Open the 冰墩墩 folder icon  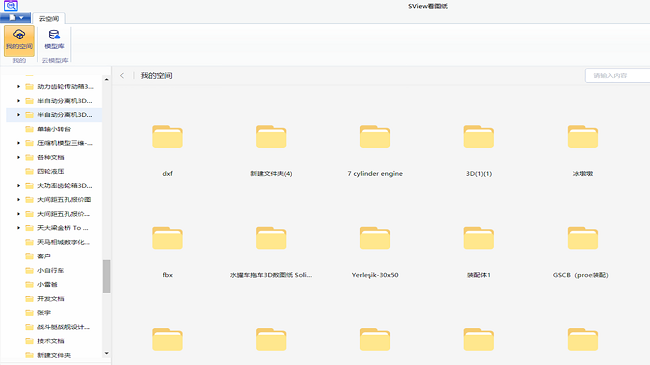[x=583, y=136]
